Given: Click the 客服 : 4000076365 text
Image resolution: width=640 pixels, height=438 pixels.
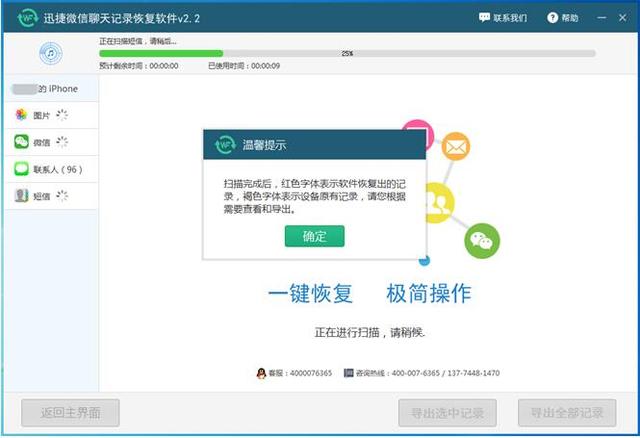Looking at the screenshot, I should coord(300,373).
